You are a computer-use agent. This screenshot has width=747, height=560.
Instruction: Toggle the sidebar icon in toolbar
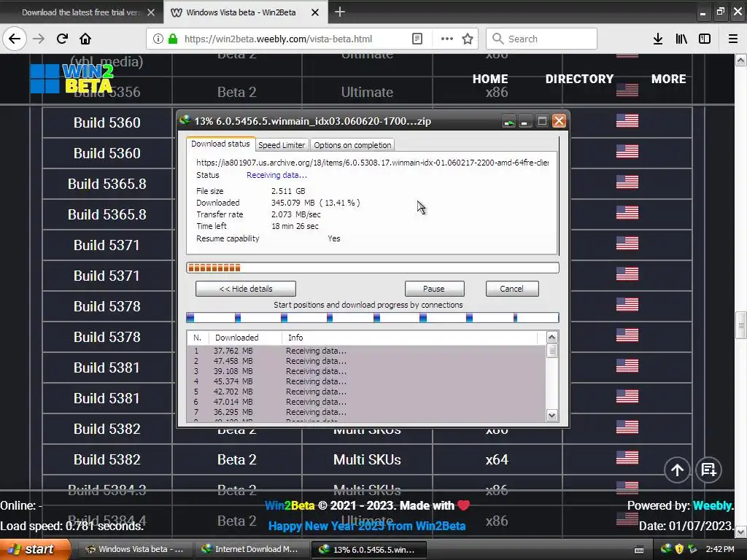coord(705,39)
